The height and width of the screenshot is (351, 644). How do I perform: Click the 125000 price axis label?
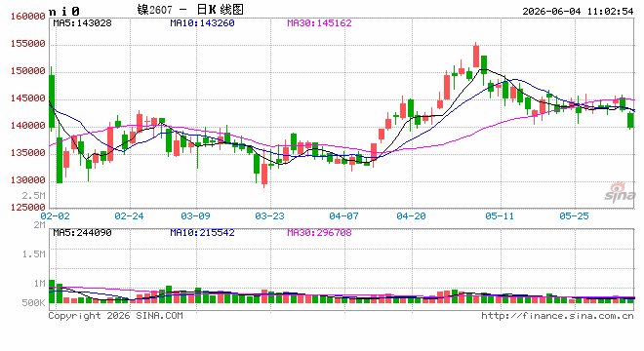(x=27, y=208)
